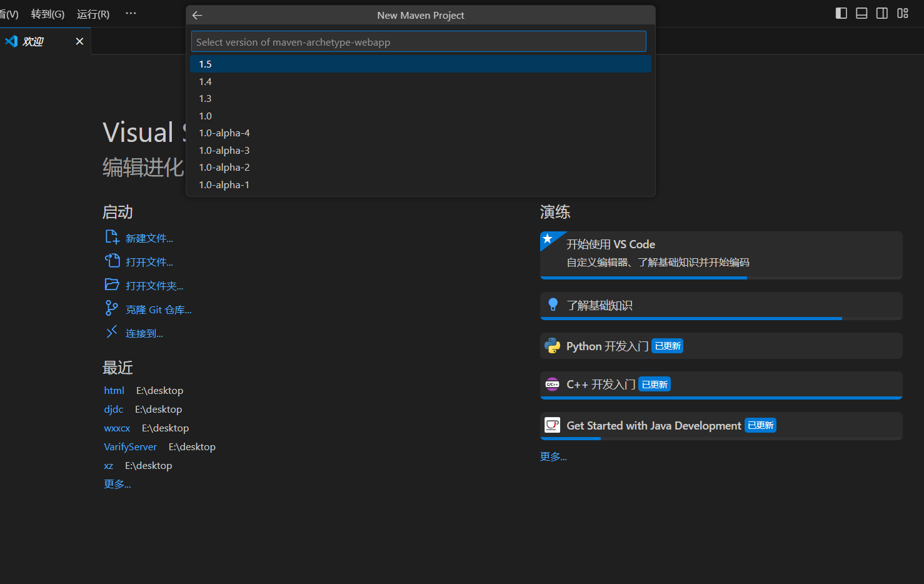Open the 开始使用 VS Code walkthrough
This screenshot has height=584, width=924.
pyautogui.click(x=721, y=254)
